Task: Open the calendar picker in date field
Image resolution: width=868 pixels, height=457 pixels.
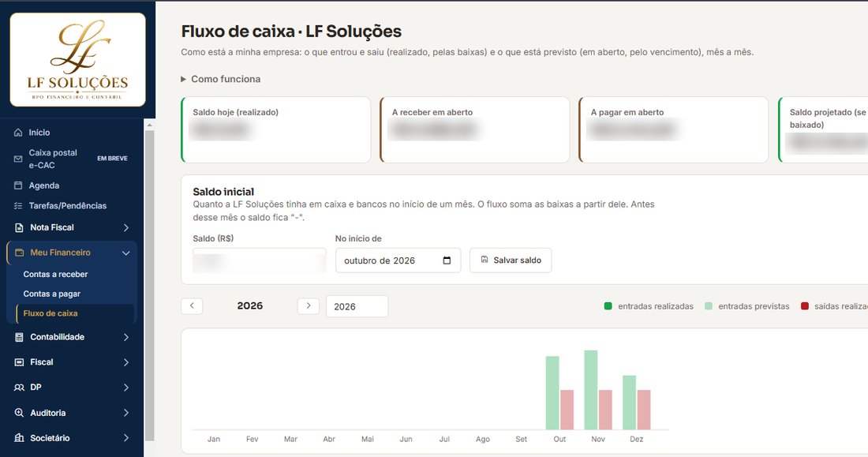Action: (447, 260)
